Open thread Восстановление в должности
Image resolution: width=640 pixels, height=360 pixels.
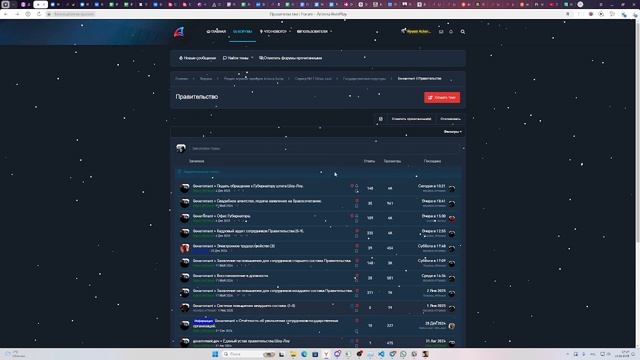point(231,276)
